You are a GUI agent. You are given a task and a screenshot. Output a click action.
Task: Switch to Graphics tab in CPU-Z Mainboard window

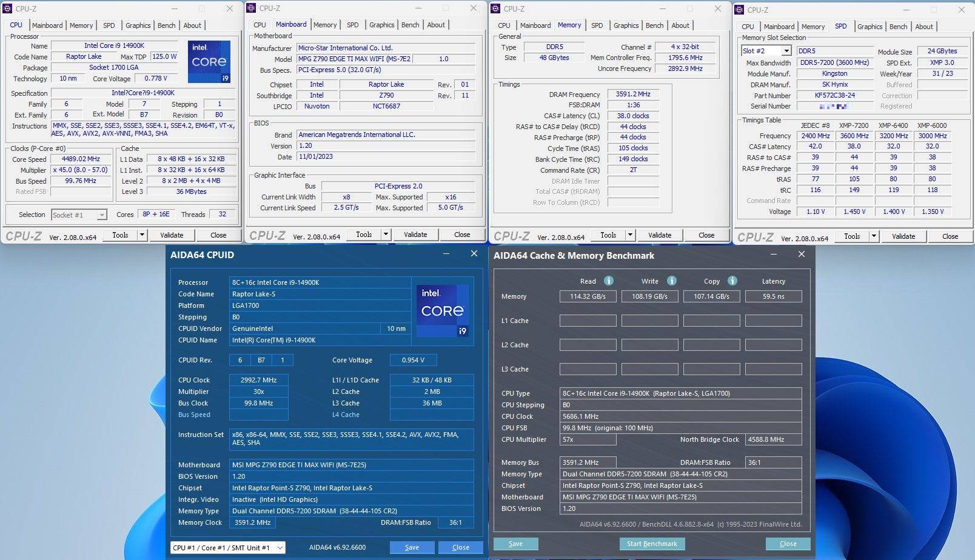(x=381, y=25)
